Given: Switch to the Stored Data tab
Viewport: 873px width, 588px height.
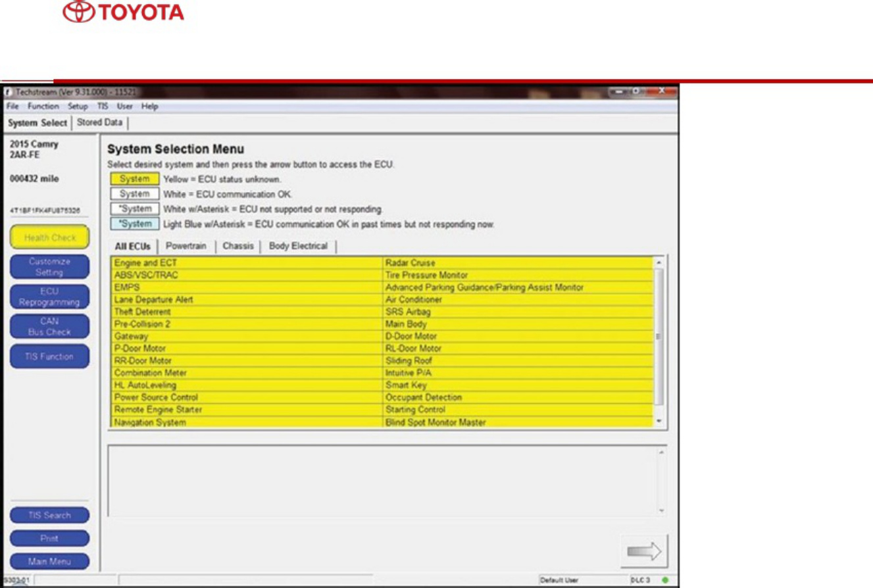Looking at the screenshot, I should (x=99, y=122).
